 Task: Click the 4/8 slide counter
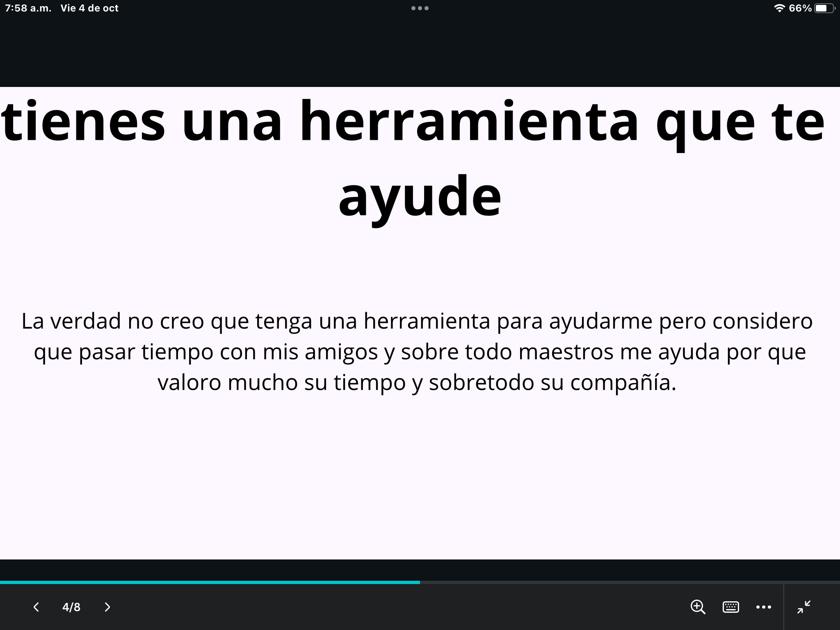pyautogui.click(x=71, y=607)
